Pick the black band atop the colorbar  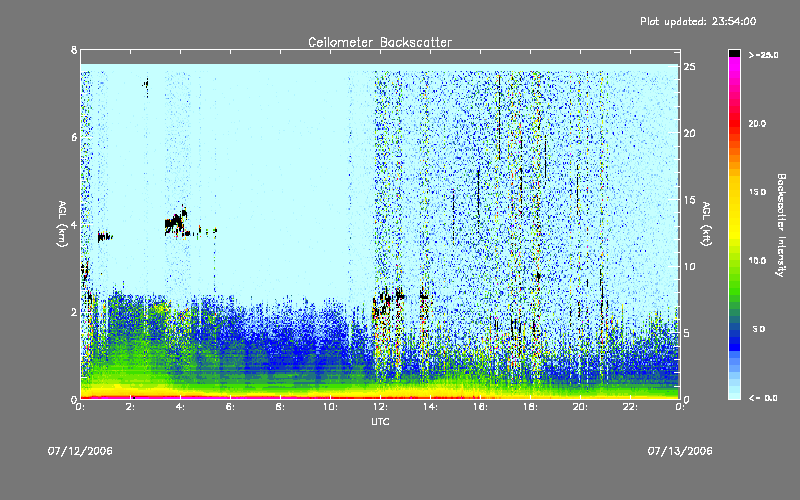(x=734, y=53)
